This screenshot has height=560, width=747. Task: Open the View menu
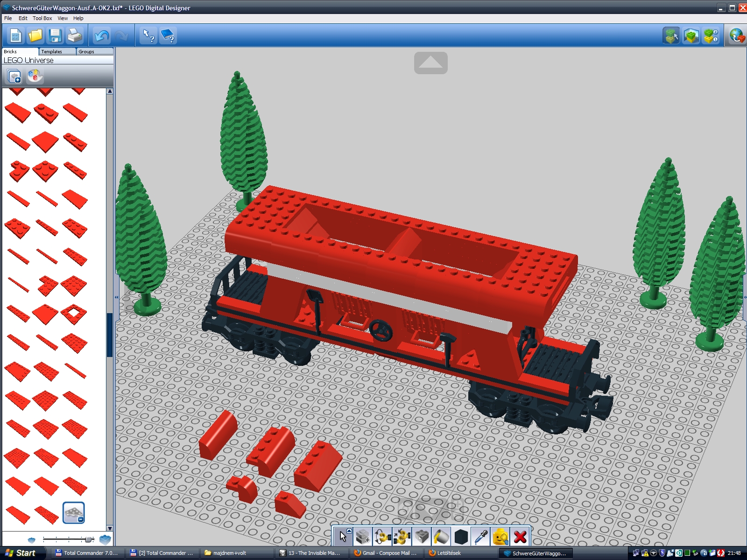pyautogui.click(x=63, y=18)
